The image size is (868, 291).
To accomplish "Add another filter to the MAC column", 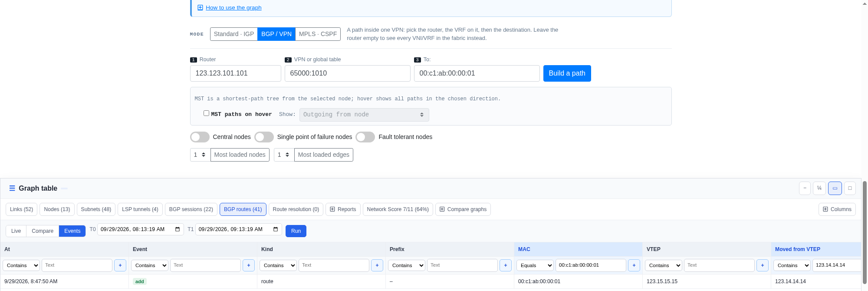I will click(x=634, y=265).
